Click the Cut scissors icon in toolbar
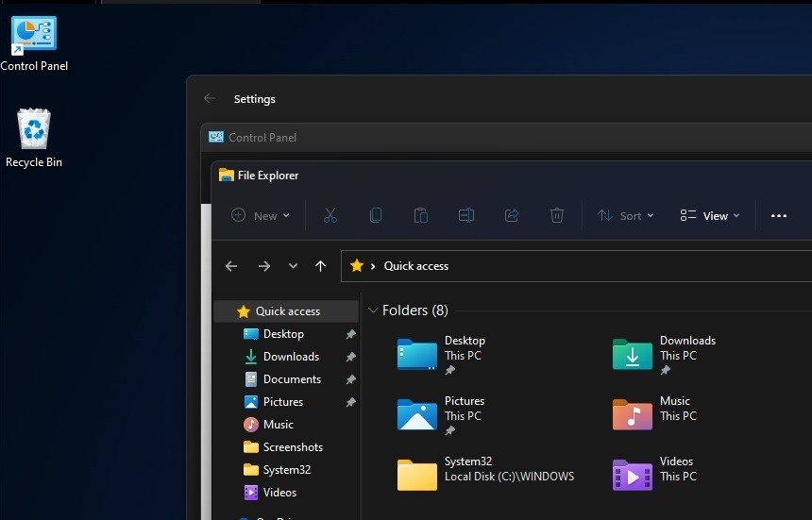This screenshot has width=812, height=520. pos(330,215)
